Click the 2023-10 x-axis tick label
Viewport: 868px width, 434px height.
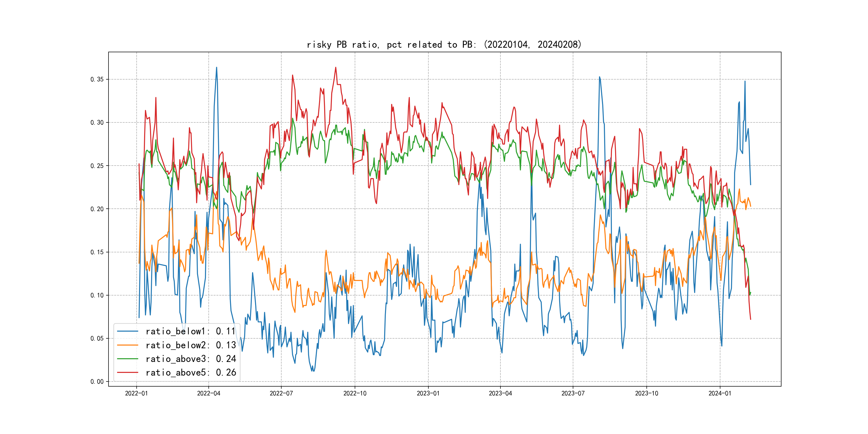point(646,393)
